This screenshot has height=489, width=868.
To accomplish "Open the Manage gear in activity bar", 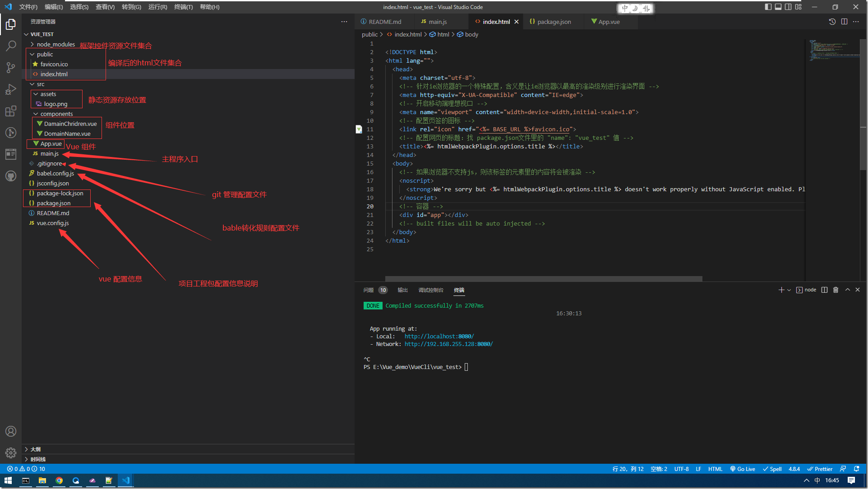I will click(11, 453).
